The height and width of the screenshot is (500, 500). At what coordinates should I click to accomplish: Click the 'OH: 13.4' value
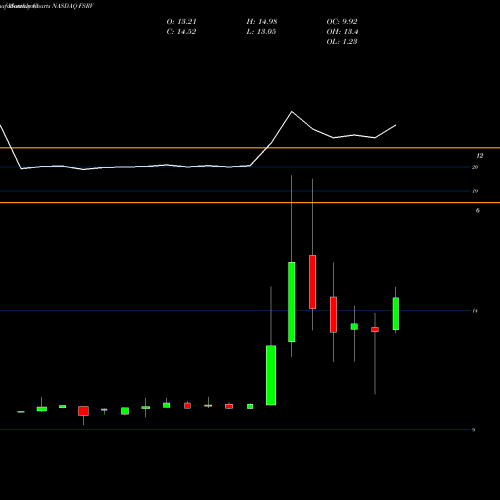(x=342, y=32)
